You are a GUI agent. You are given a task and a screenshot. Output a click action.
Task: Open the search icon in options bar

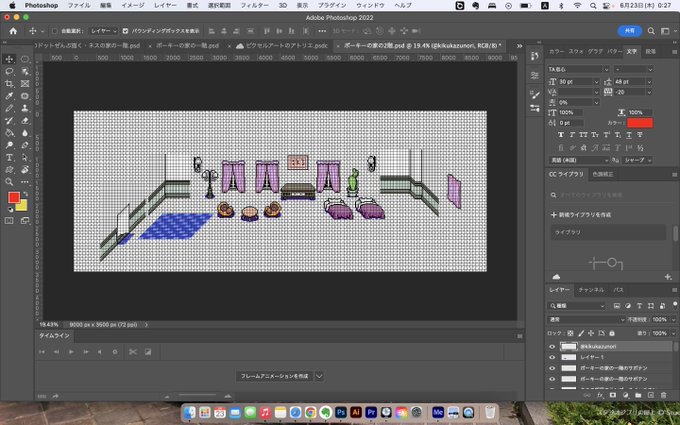(651, 31)
